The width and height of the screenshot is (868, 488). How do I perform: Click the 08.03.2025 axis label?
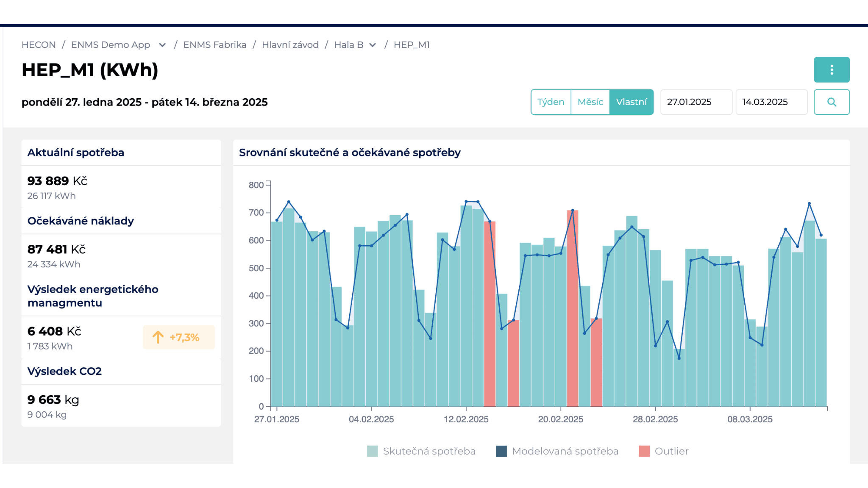[750, 419]
